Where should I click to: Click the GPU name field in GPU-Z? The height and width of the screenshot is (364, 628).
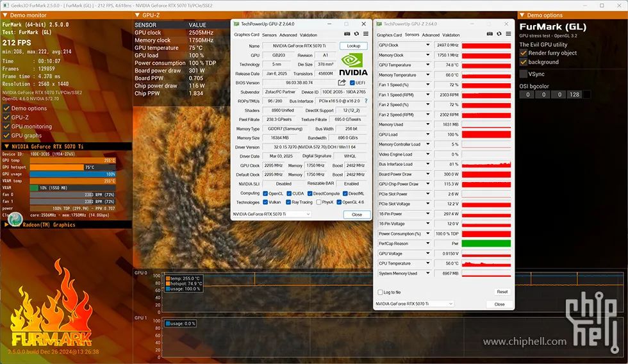point(299,45)
